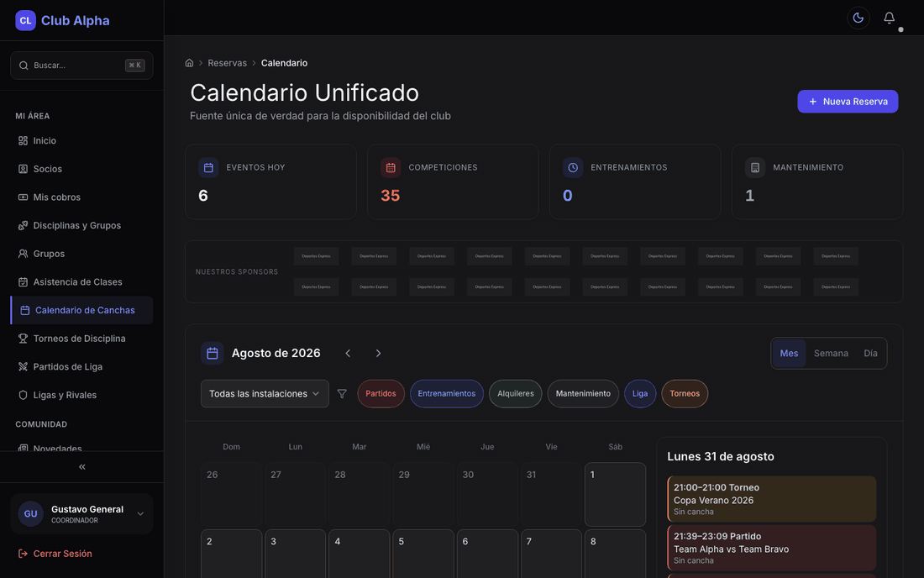Click the Cerrar Sesión logout icon
The width and height of the screenshot is (924, 578).
(x=23, y=554)
